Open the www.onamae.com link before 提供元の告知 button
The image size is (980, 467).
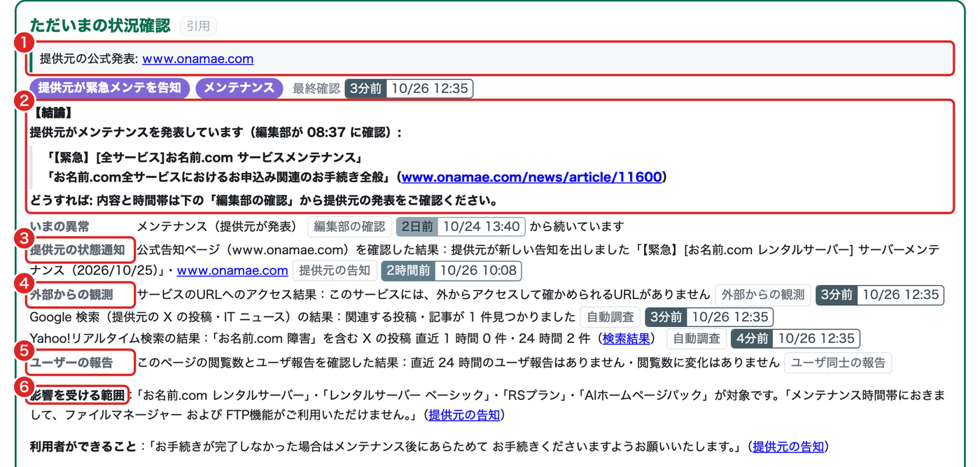[x=232, y=270]
